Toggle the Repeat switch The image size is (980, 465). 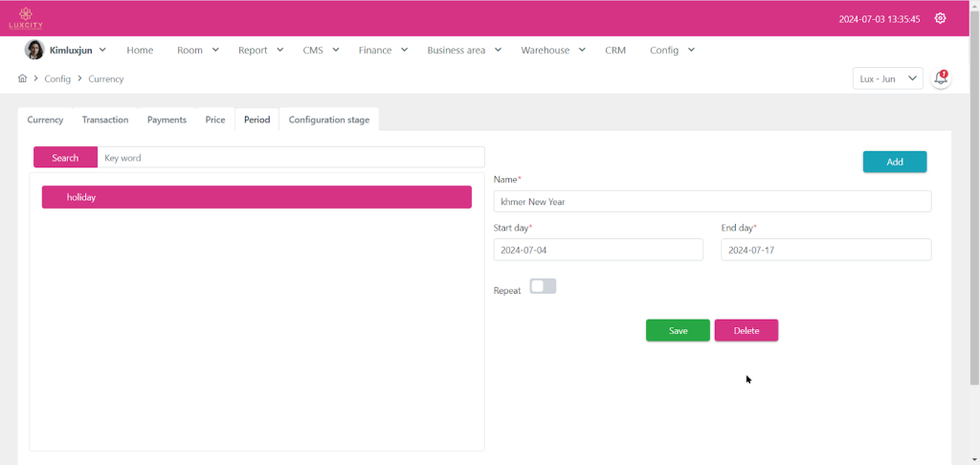click(543, 287)
